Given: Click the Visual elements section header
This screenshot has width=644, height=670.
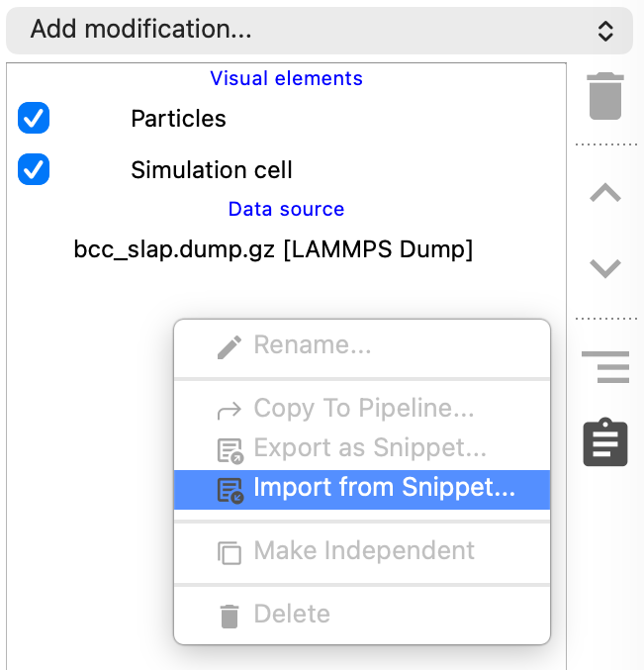Looking at the screenshot, I should point(286,78).
